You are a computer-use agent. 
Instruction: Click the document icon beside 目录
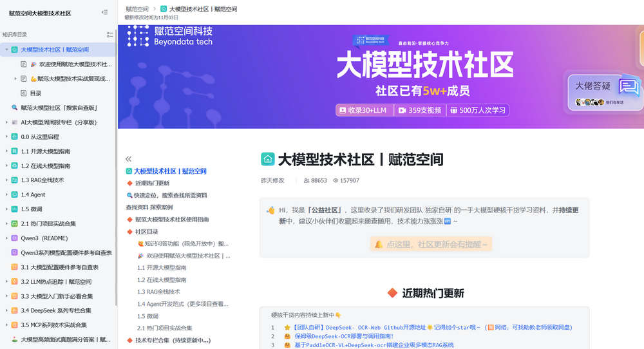[x=23, y=93]
